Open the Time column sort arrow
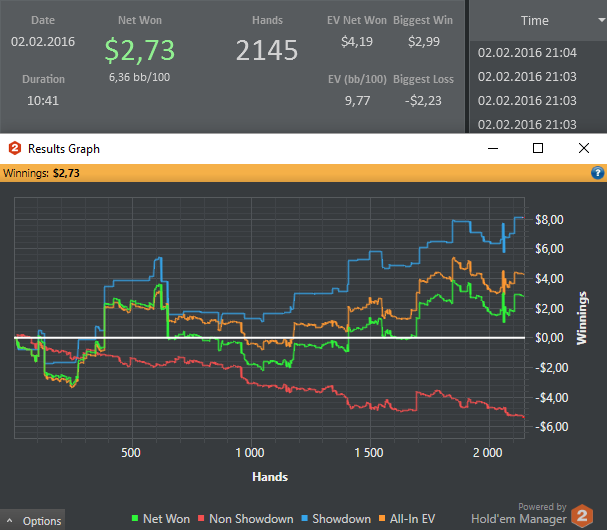 [602, 20]
